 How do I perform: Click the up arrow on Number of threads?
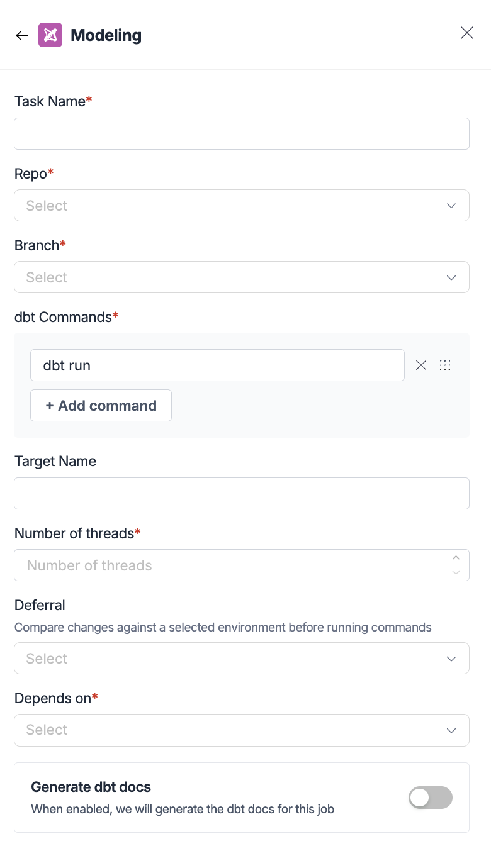(x=456, y=557)
